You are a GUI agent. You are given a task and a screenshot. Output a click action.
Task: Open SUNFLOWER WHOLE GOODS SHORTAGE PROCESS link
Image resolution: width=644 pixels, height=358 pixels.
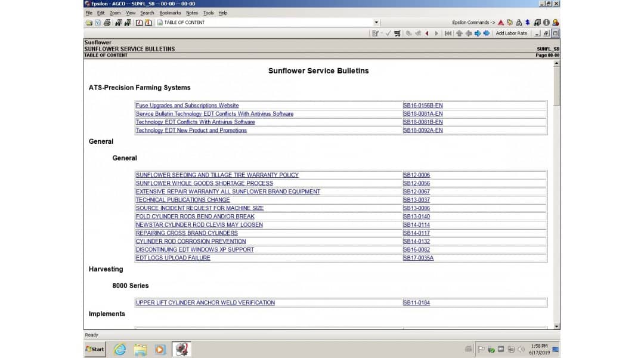pos(204,183)
